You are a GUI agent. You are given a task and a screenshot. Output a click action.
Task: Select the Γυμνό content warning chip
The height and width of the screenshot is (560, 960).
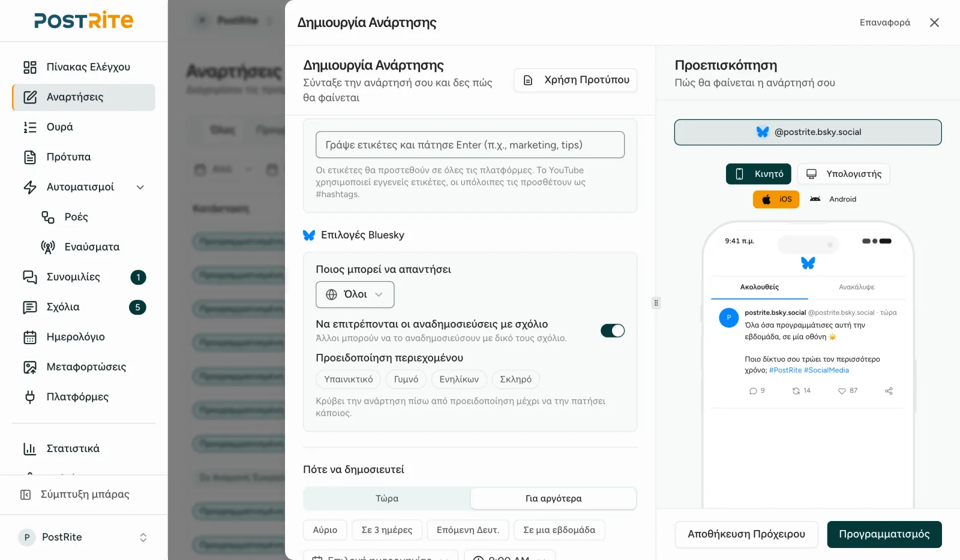click(x=406, y=380)
